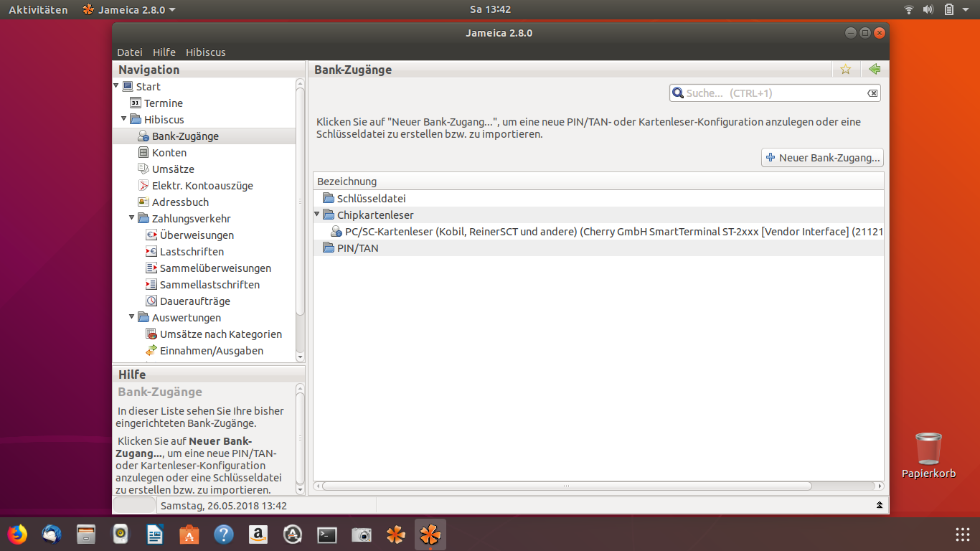Open the Hibiscus menu
Viewport: 980px width, 551px height.
(206, 52)
